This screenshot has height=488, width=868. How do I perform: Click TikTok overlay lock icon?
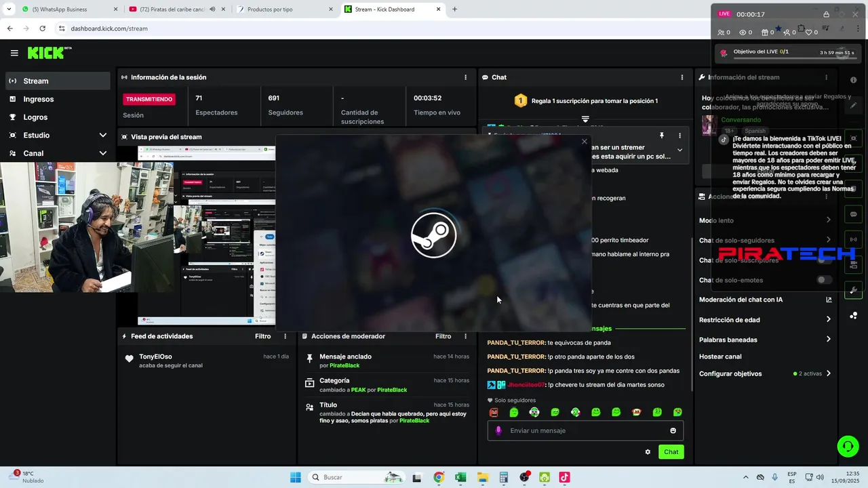pos(826,14)
